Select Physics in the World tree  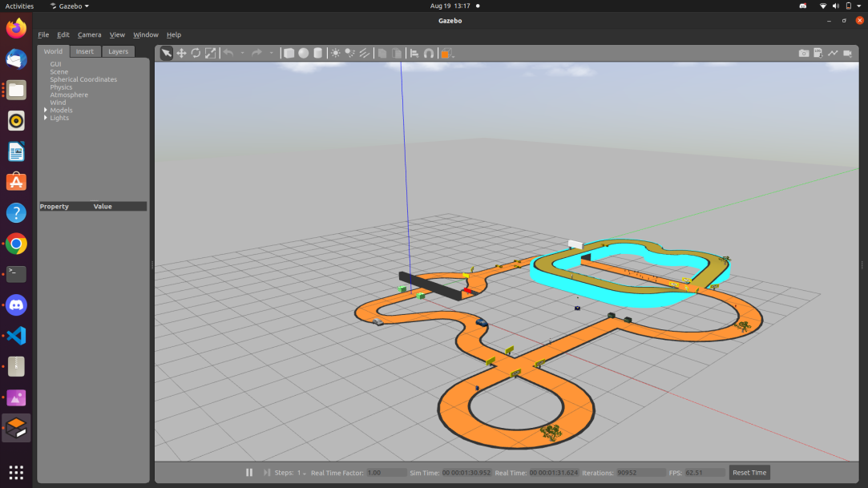[60, 87]
